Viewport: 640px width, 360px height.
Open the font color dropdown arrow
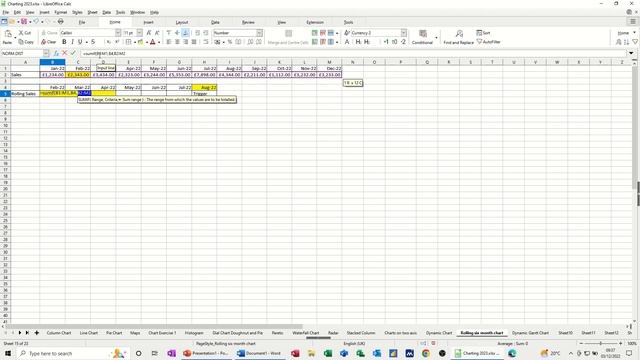[158, 42]
